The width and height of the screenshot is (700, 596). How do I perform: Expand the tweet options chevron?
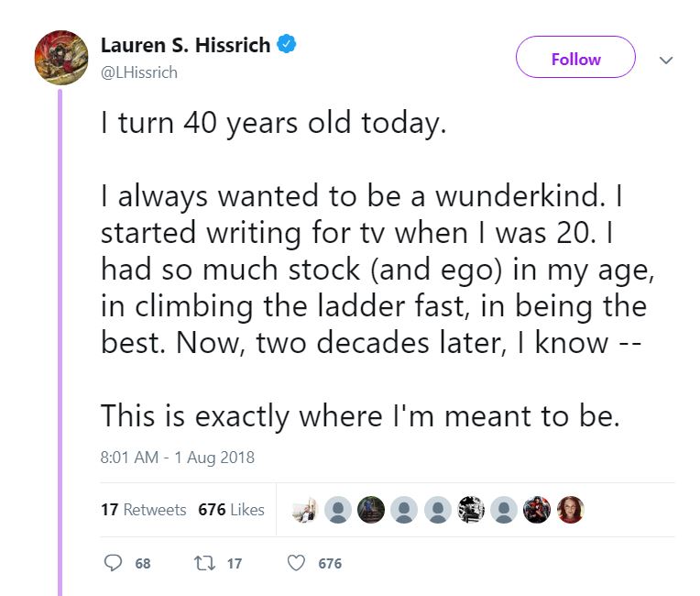pos(666,60)
